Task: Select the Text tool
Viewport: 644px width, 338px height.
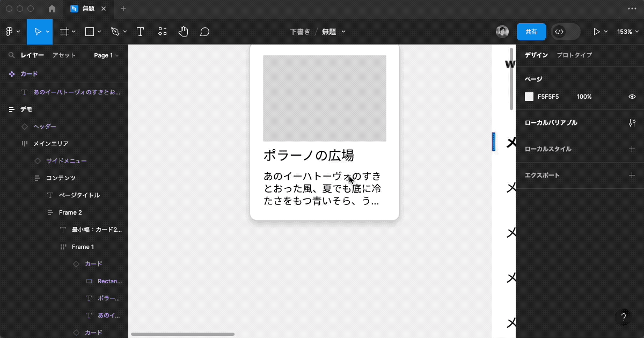Action: click(140, 31)
